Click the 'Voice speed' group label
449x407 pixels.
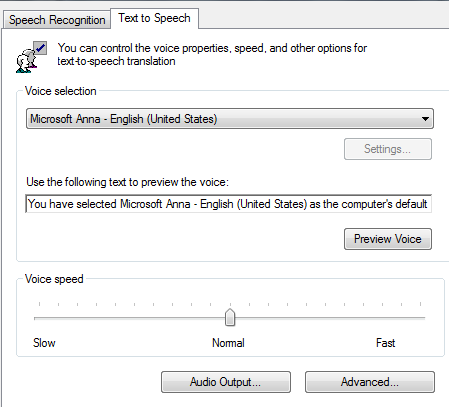[54, 279]
